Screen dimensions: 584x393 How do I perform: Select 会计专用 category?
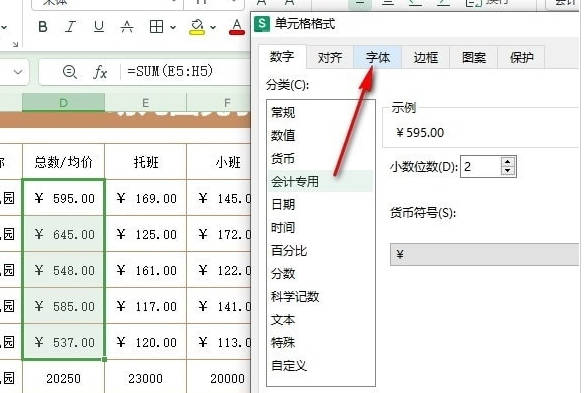coord(320,181)
